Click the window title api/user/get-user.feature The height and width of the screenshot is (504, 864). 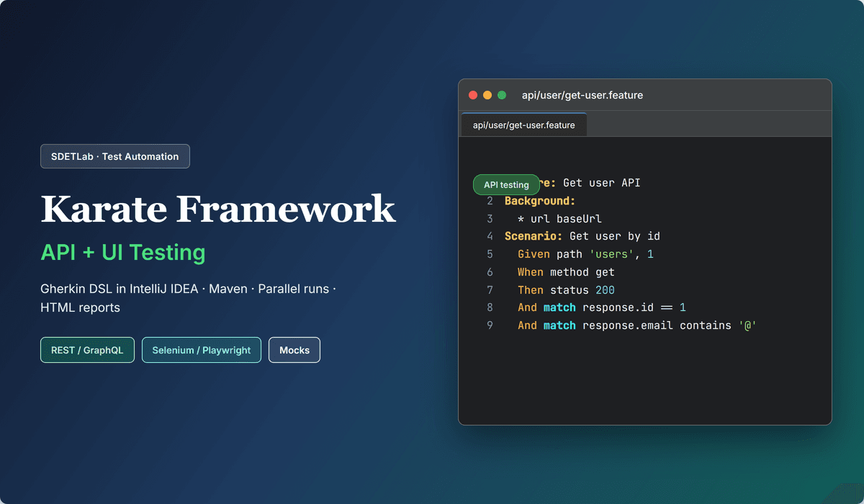(582, 95)
